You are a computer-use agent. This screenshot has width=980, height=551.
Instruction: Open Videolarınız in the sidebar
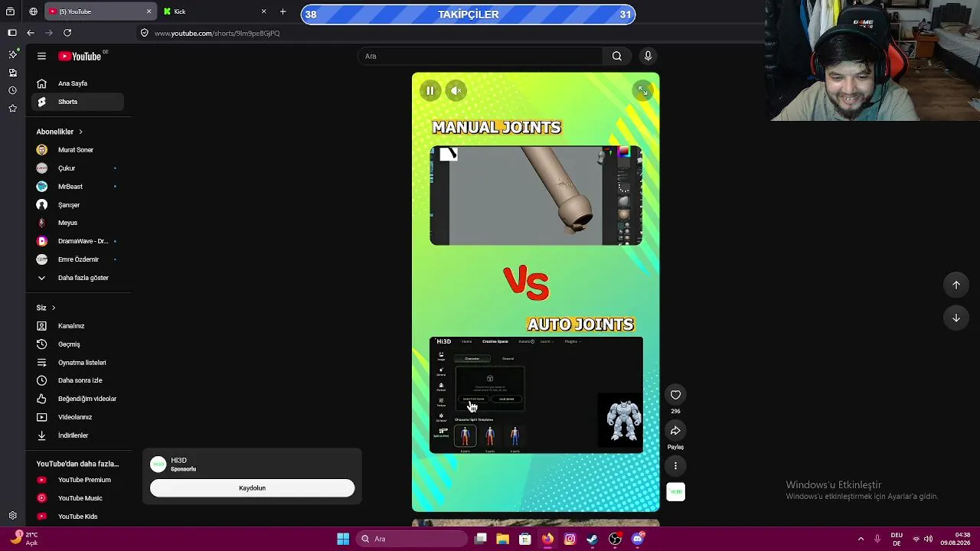77,417
